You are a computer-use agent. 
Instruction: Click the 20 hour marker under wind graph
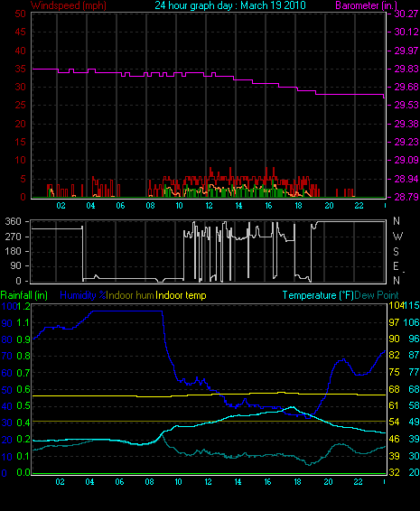(x=329, y=206)
